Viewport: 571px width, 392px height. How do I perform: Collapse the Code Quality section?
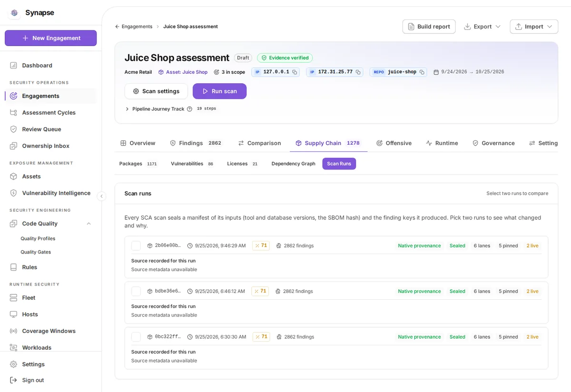coord(89,224)
